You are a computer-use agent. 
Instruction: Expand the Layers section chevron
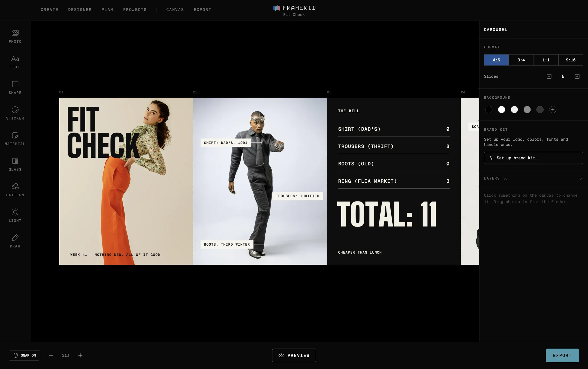click(x=581, y=178)
